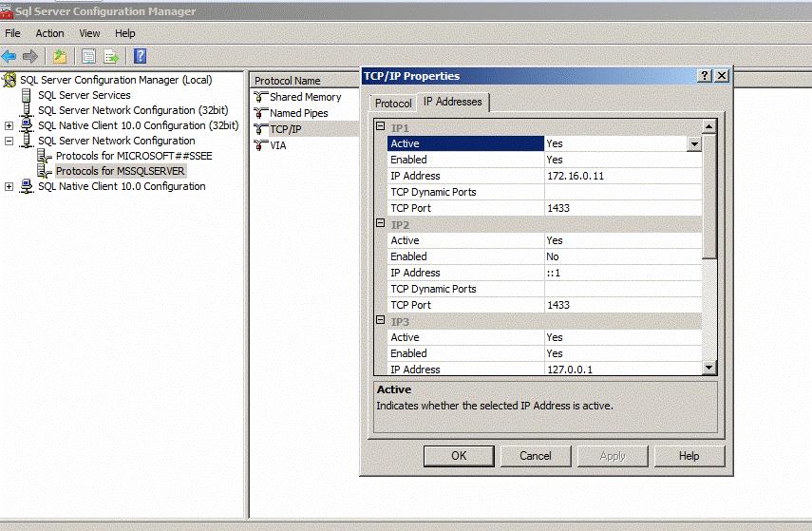The image size is (812, 531).
Task: Collapse the IP3 section
Action: tap(380, 319)
